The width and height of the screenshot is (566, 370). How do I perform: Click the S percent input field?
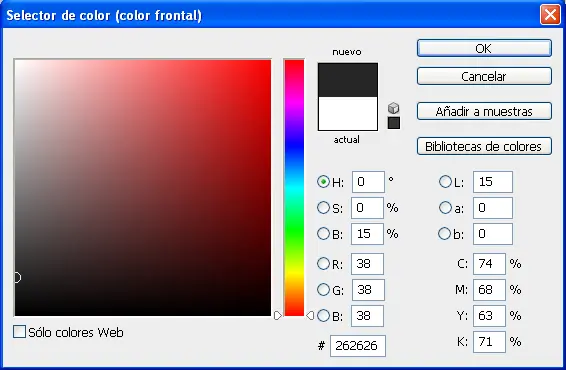click(x=367, y=208)
